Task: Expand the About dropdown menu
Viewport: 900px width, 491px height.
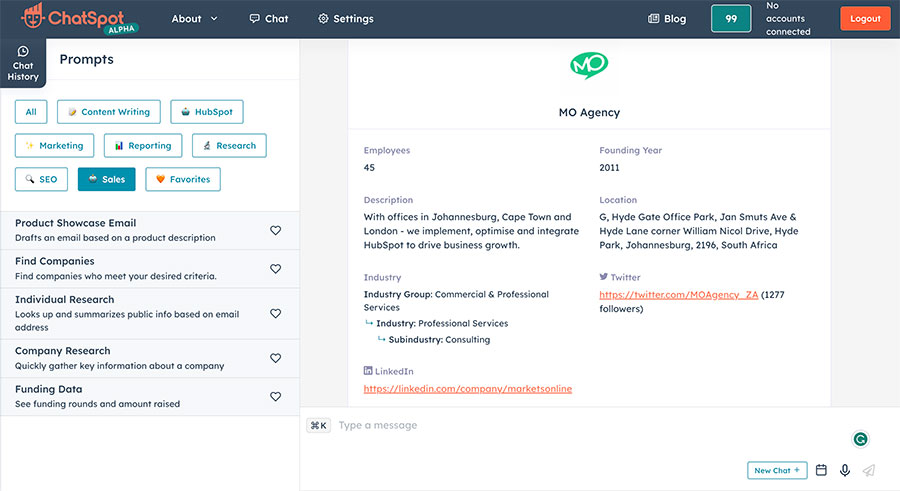Action: (x=195, y=19)
